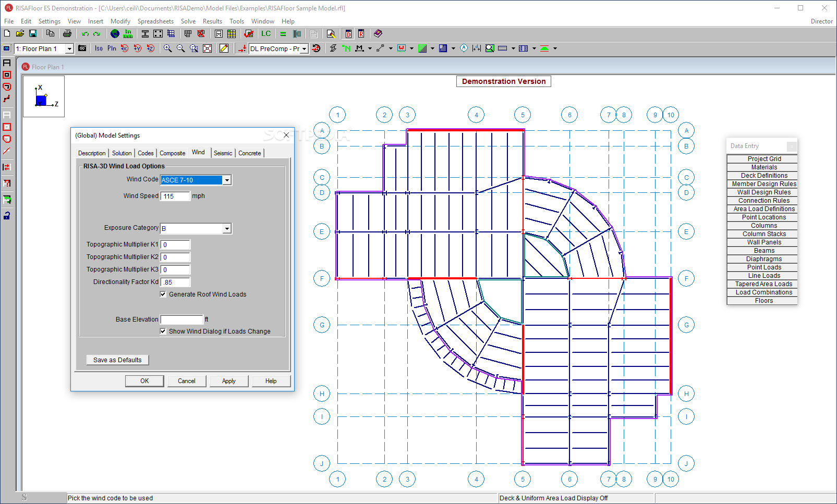Open global settings via the globe icon
The width and height of the screenshot is (837, 504).
[115, 33]
